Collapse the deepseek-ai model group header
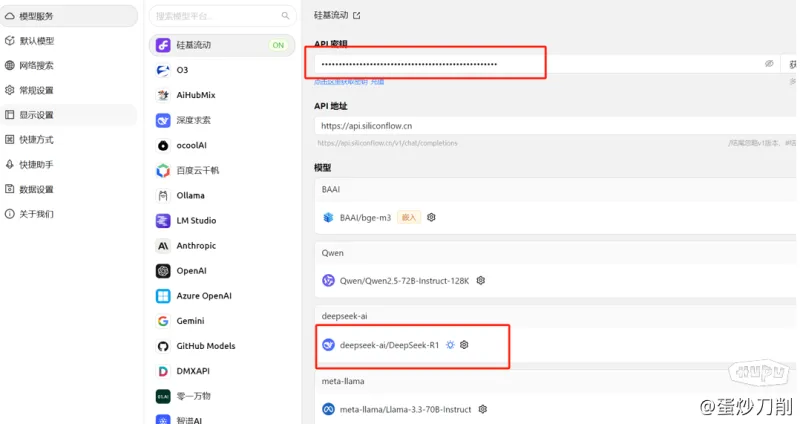 tap(555, 316)
